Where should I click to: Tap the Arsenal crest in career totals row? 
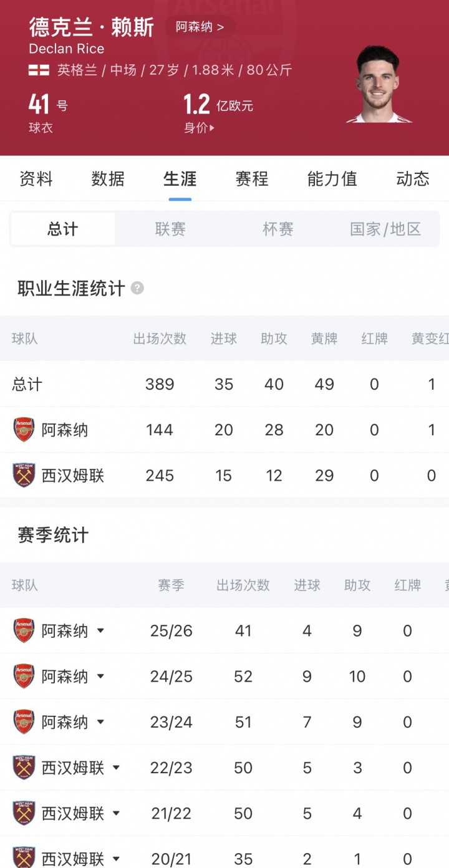pyautogui.click(x=24, y=430)
